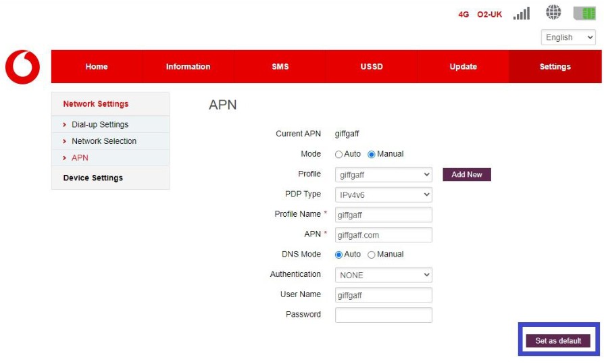
Task: Click the 4G network status indicator
Action: pyautogui.click(x=463, y=14)
